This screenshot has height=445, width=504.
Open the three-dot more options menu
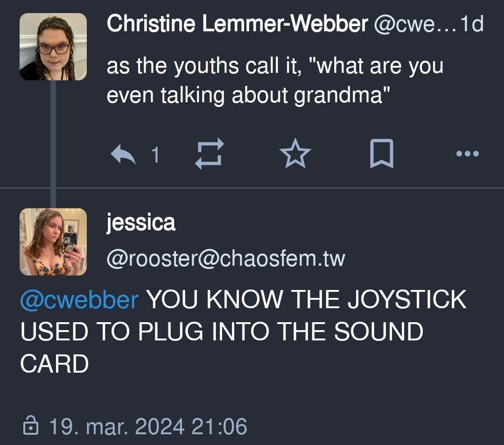[x=468, y=154]
